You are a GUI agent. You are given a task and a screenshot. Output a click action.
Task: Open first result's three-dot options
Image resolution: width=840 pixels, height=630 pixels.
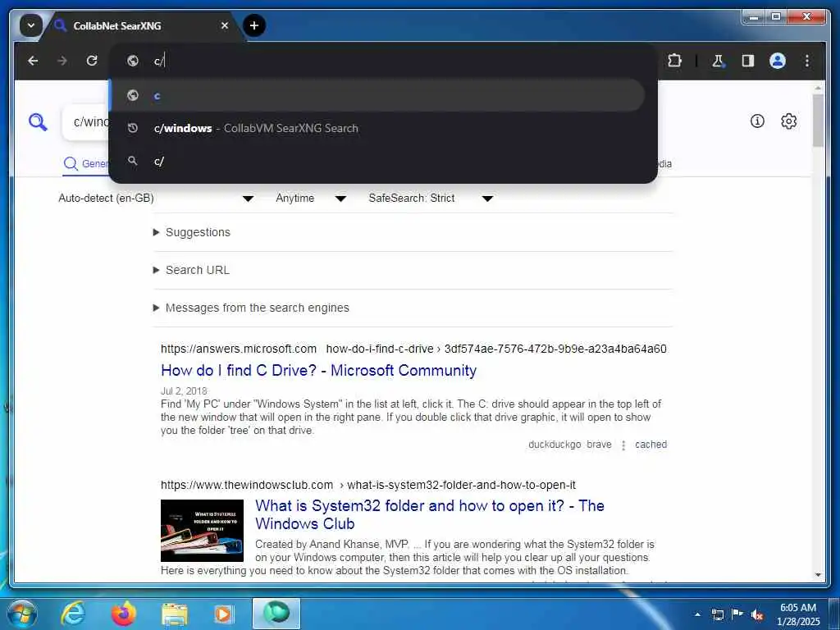pyautogui.click(x=623, y=445)
